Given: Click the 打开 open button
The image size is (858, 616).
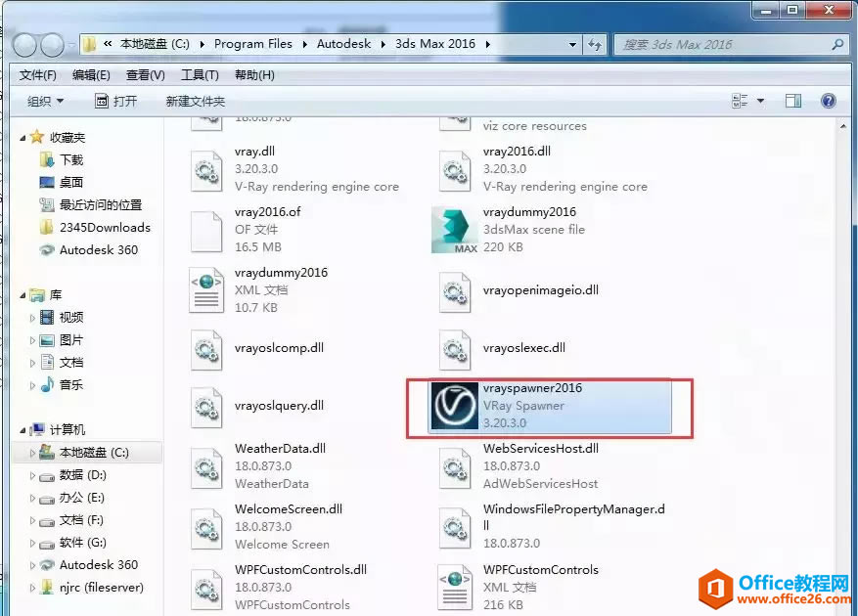Looking at the screenshot, I should point(116,102).
